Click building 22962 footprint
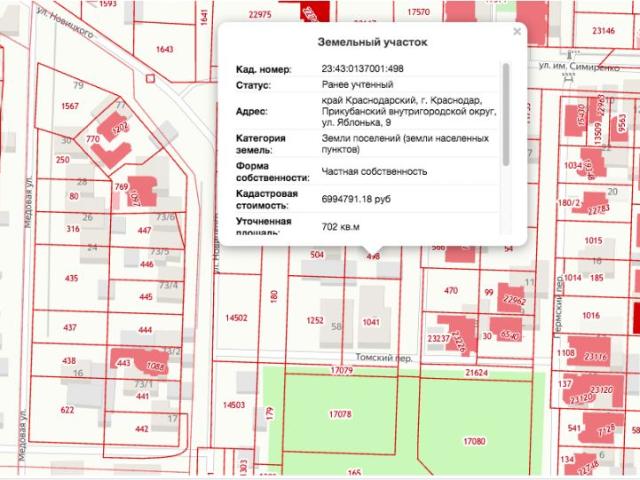Screen dimensions: 640x480 point(511,298)
